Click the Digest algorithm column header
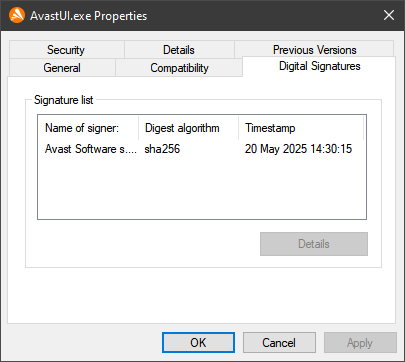The width and height of the screenshot is (405, 362). 189,128
